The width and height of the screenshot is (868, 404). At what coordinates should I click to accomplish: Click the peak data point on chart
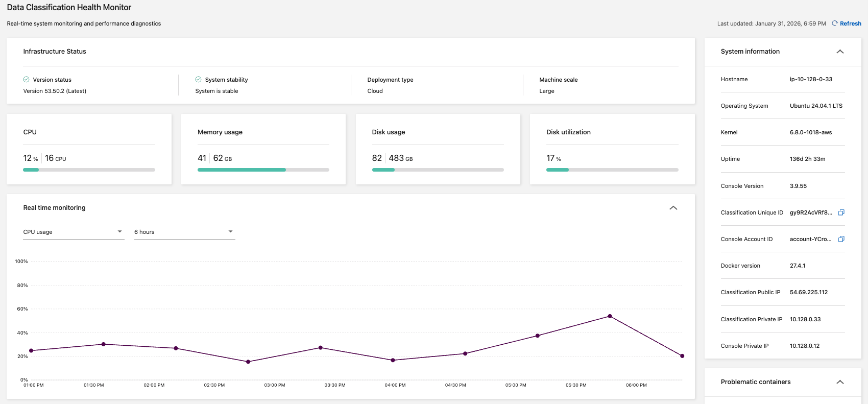pos(610,316)
